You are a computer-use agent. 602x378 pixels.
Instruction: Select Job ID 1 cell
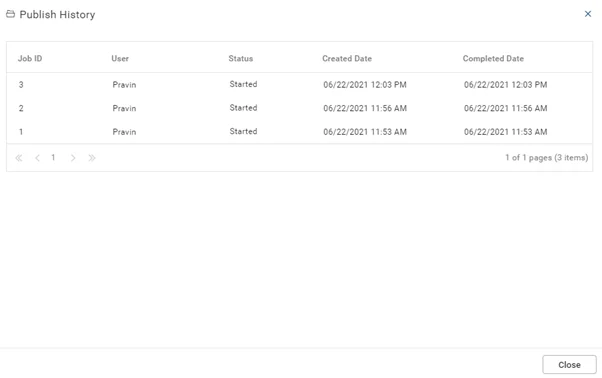[21, 132]
